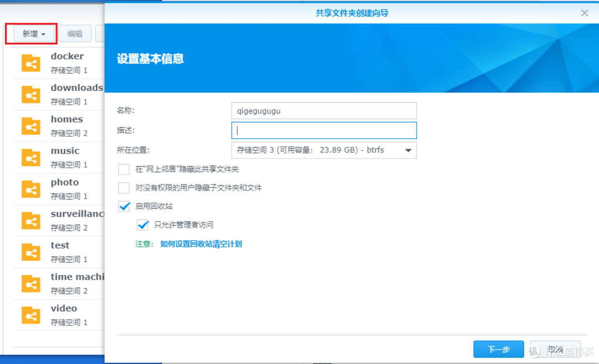Click the test shared folder icon

tap(31, 253)
